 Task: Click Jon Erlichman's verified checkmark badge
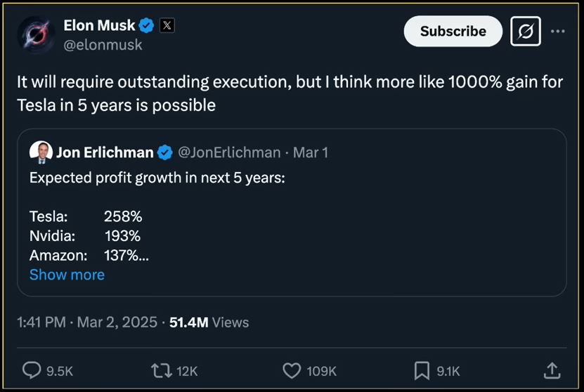(x=165, y=152)
